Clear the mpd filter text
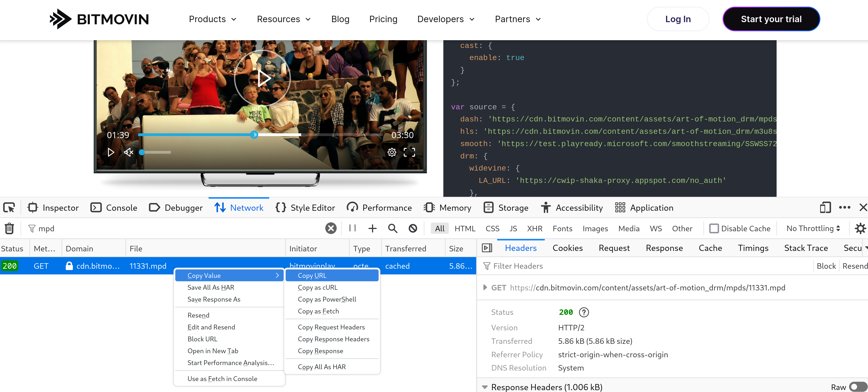The image size is (868, 392). 331,228
